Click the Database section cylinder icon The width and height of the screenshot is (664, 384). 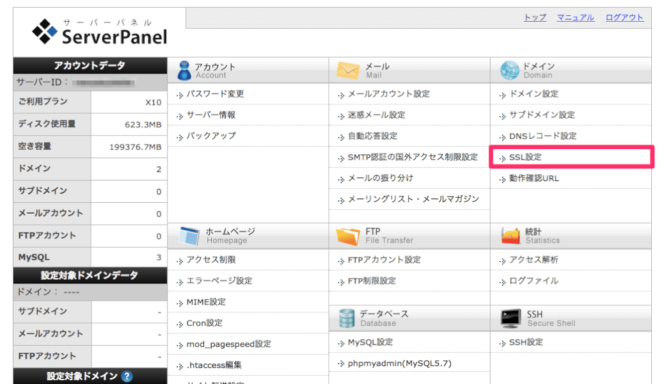(347, 318)
